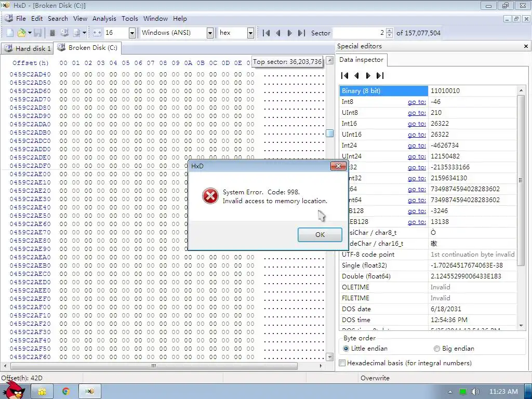Screen dimensions: 532x399
Task: Close the Special editors panel
Action: pyautogui.click(x=526, y=46)
